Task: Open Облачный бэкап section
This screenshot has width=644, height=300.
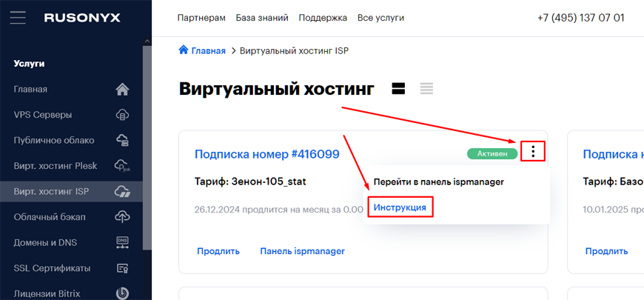Action: [x=50, y=217]
